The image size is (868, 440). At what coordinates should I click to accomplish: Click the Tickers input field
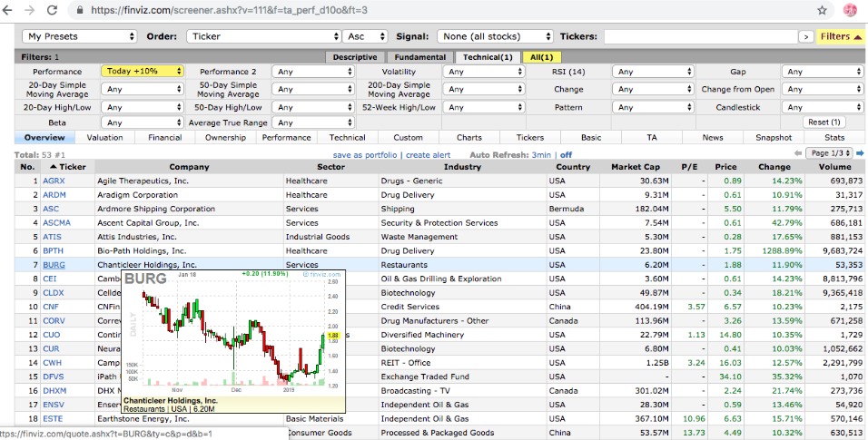[700, 36]
